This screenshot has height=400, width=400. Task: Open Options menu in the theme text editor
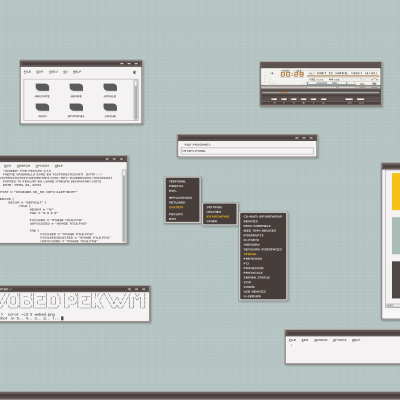click(x=42, y=166)
